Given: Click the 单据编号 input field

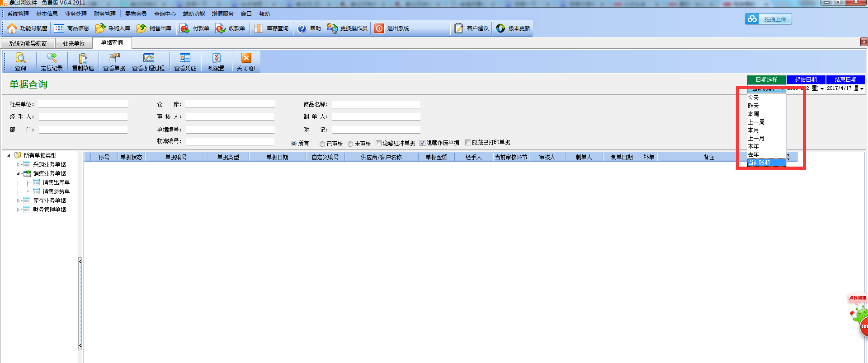Looking at the screenshot, I should [230, 129].
